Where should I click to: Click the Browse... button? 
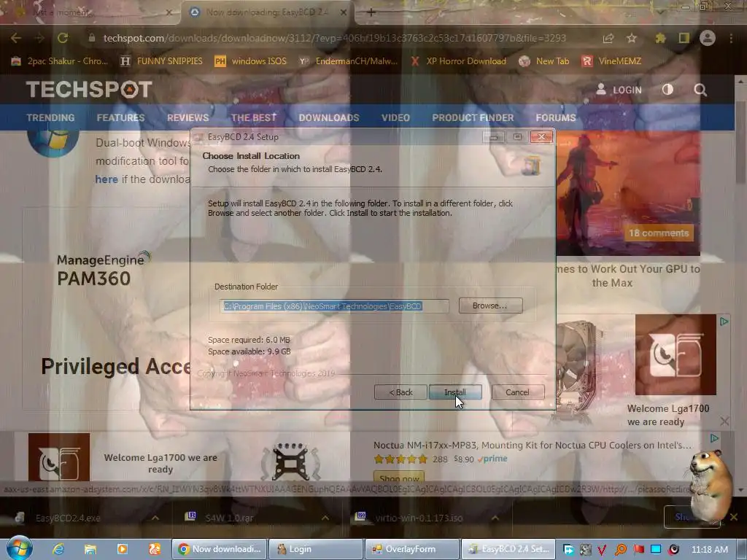point(490,306)
